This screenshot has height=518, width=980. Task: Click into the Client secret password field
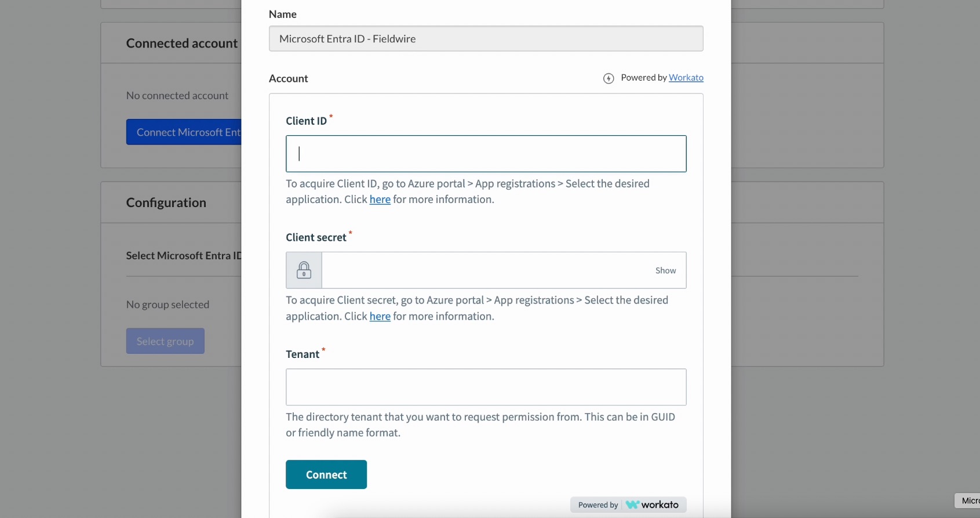[487, 270]
